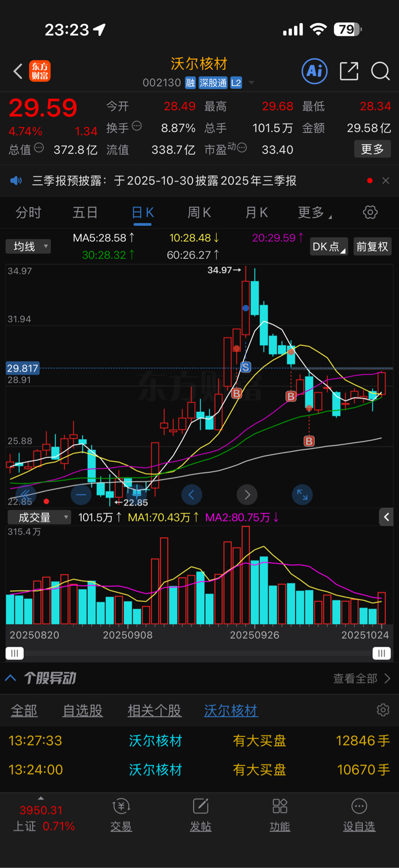Tap the 29.817 price level label
The height and width of the screenshot is (868, 399).
[22, 368]
